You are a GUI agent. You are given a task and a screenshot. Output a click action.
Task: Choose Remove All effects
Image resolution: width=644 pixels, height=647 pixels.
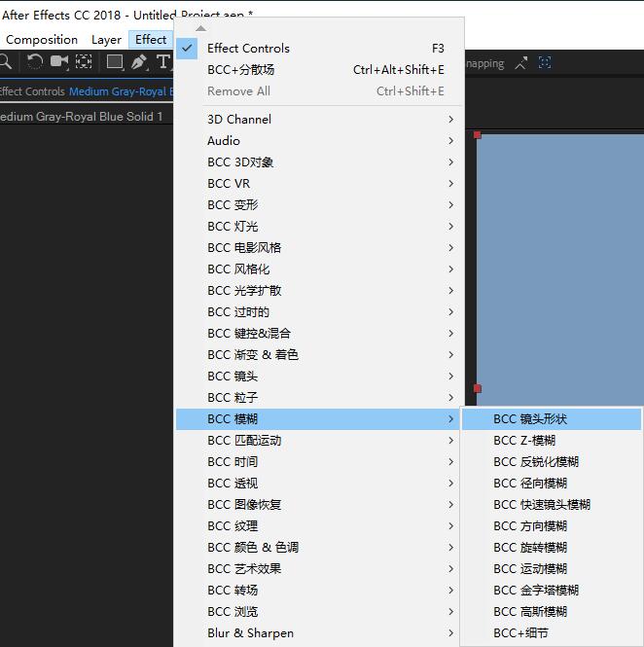tap(318, 91)
